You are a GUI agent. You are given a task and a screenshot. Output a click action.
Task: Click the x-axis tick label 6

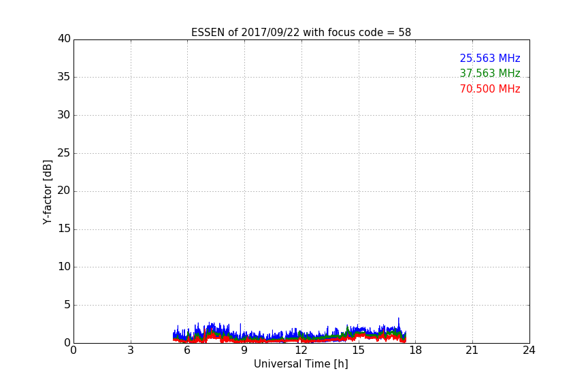[x=187, y=350]
